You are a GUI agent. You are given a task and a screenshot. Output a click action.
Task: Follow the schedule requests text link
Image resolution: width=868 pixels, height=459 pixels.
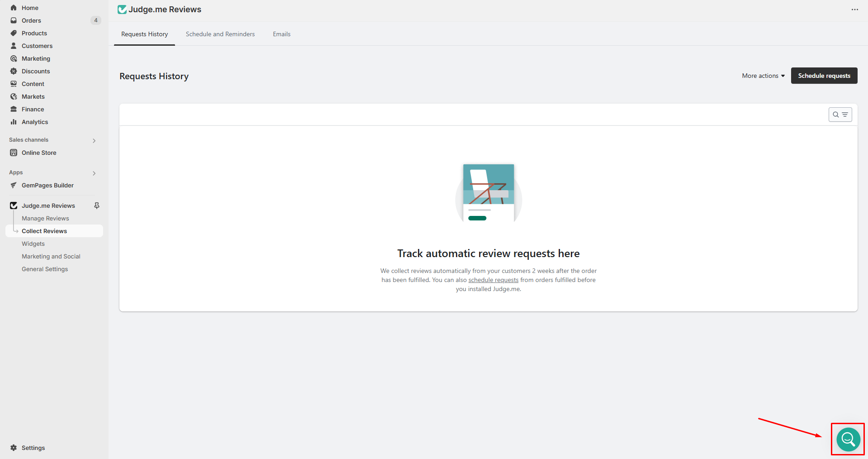[x=493, y=280]
